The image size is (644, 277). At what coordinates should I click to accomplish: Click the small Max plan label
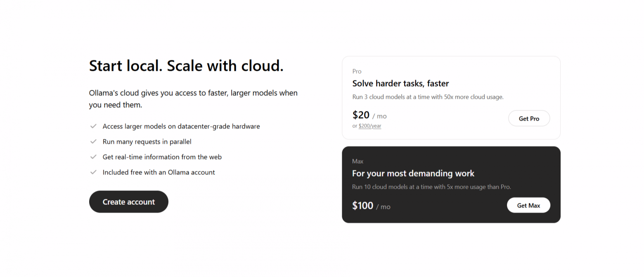[358, 161]
